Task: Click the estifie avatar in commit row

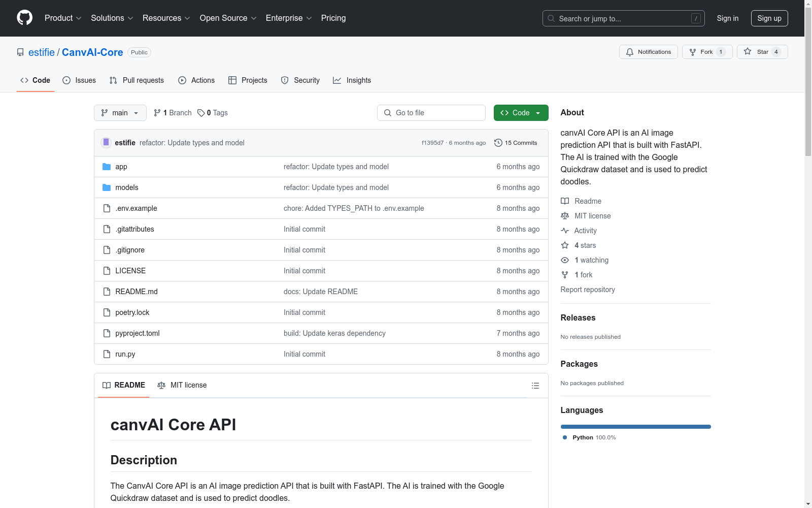Action: coord(106,143)
